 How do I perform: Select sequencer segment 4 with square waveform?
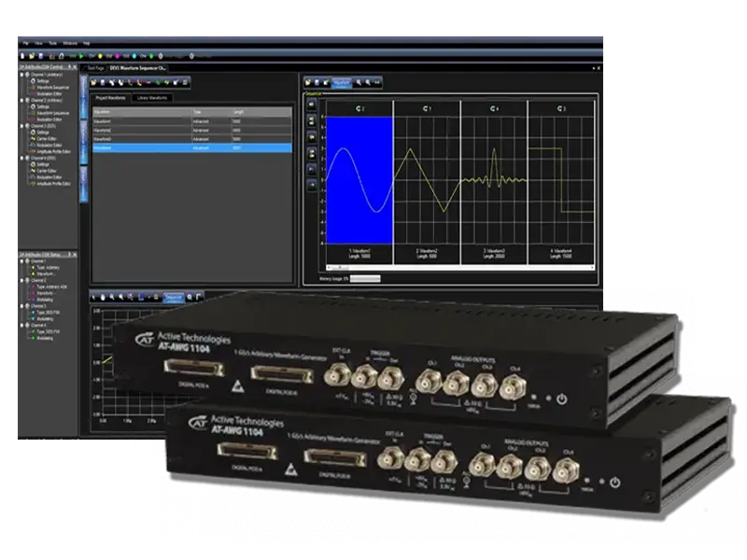click(x=561, y=182)
